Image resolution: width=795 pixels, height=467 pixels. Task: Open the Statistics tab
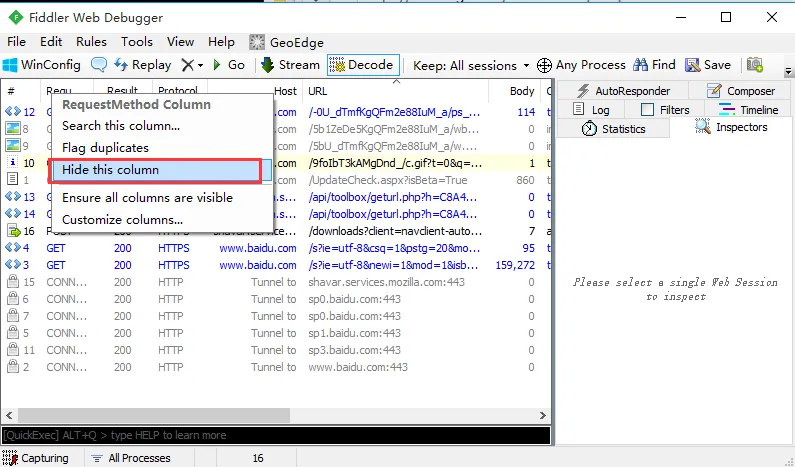[613, 129]
